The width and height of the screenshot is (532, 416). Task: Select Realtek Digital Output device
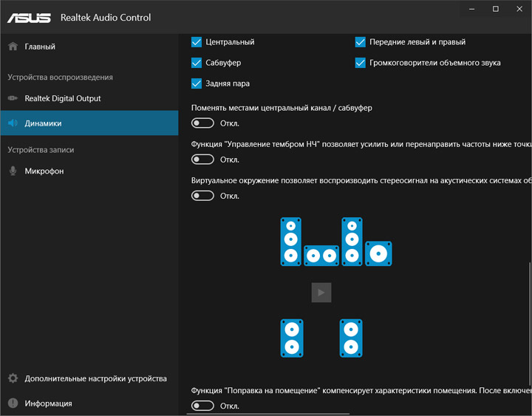pos(62,98)
